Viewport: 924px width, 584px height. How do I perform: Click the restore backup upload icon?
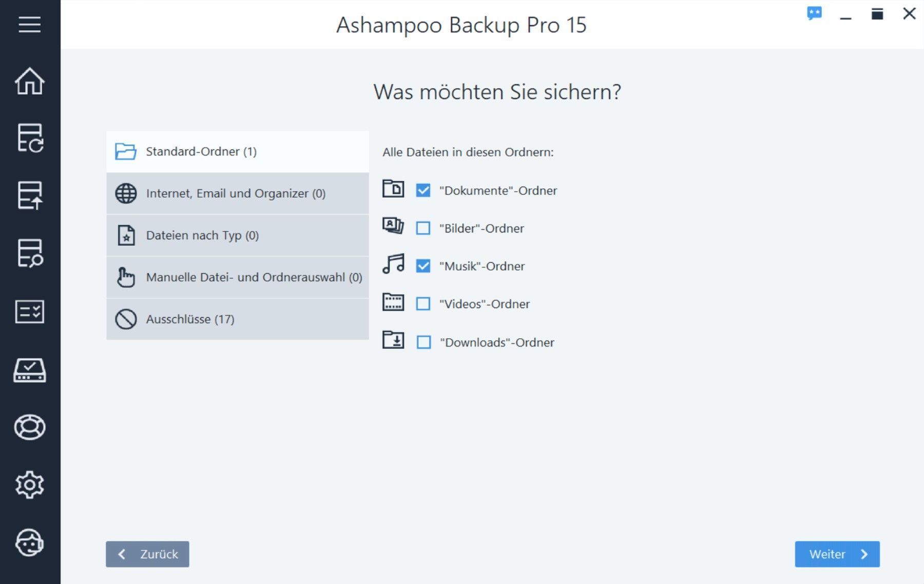30,196
